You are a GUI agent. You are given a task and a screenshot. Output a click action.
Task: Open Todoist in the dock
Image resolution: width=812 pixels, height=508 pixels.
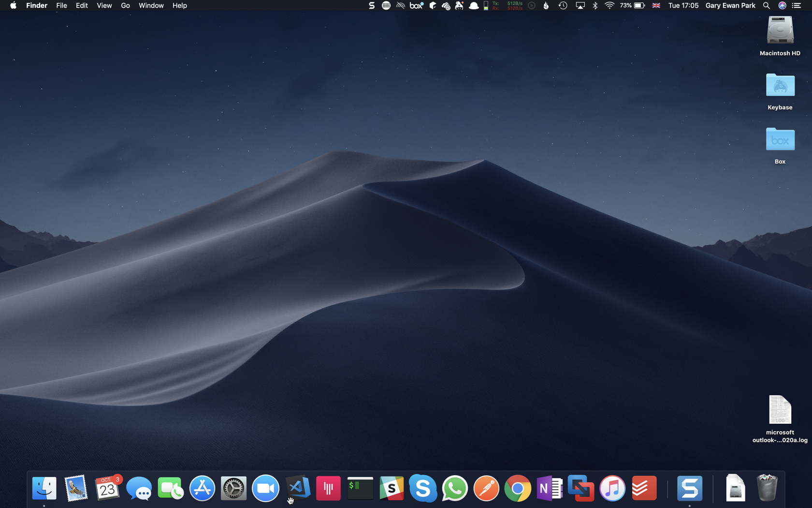tap(644, 489)
